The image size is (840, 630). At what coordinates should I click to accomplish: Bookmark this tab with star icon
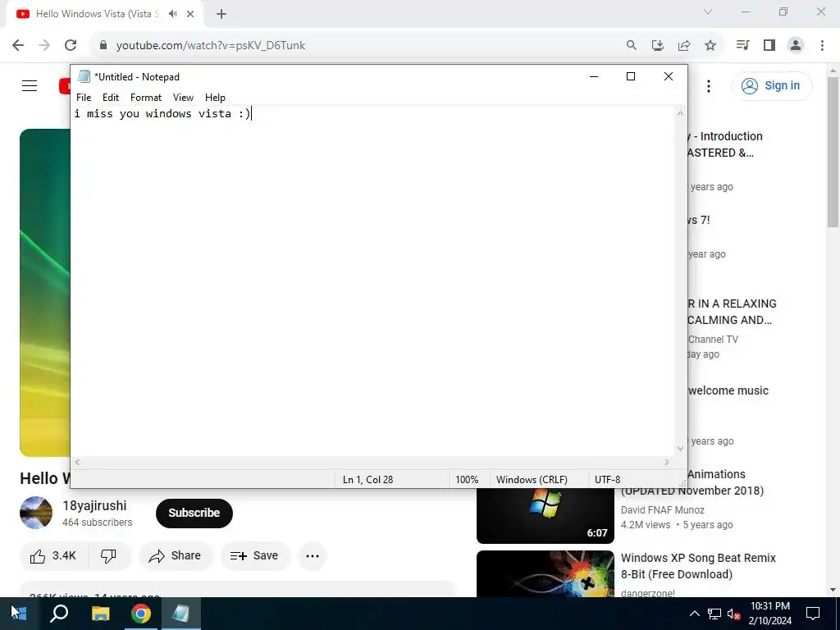tap(710, 46)
